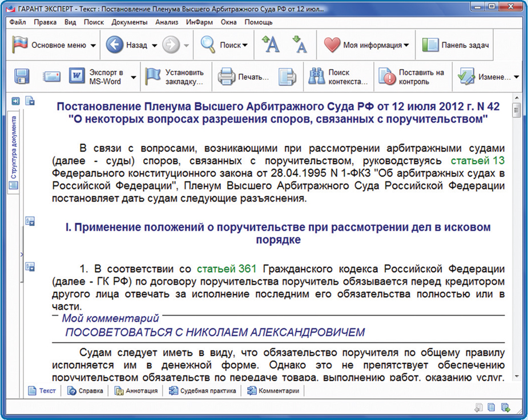This screenshot has height=420, width=528.
Task: Decrease font size with down-arrow A icon
Action: pos(299,45)
